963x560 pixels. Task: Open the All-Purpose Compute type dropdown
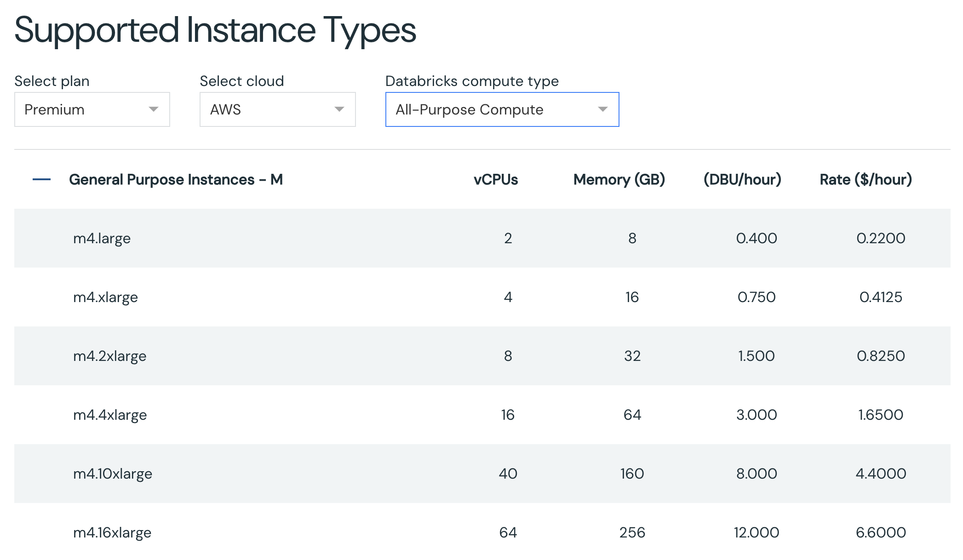pyautogui.click(x=502, y=109)
